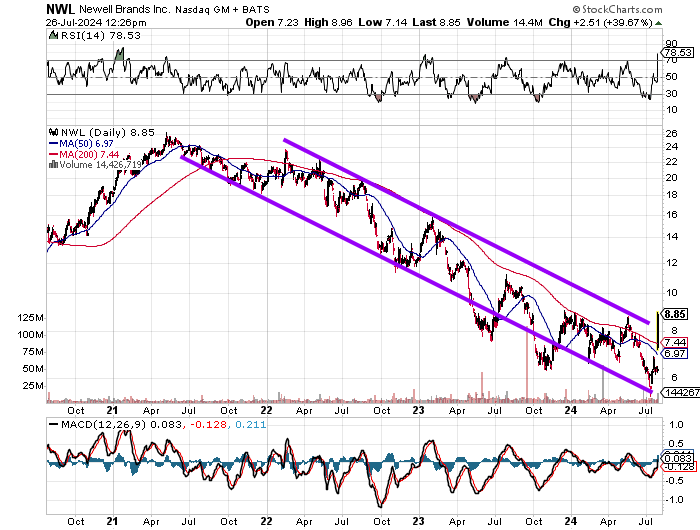Click the purple arrowhead at the channel bottom

pos(650,388)
